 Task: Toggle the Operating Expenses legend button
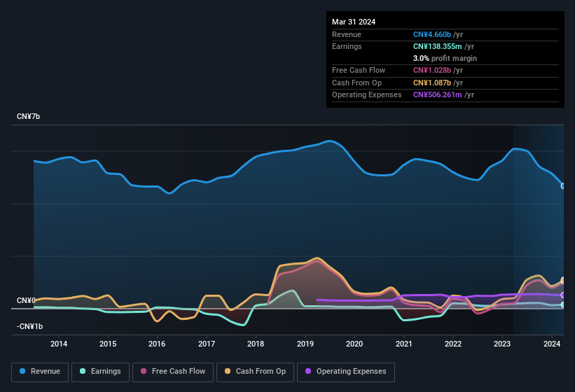pos(346,372)
